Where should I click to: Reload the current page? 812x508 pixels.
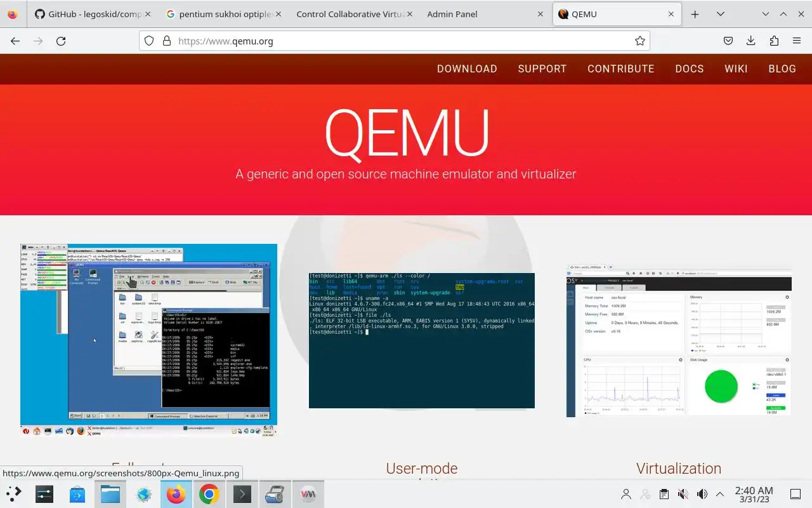[x=61, y=41]
